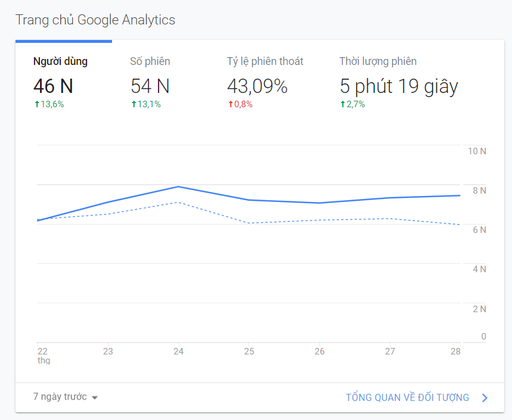
Task: Click the solid line peak at day 24
Action: pyautogui.click(x=178, y=186)
